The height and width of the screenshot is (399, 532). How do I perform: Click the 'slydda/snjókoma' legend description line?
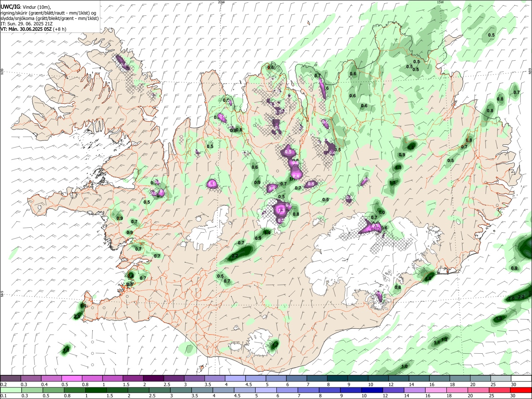[x=49, y=18]
